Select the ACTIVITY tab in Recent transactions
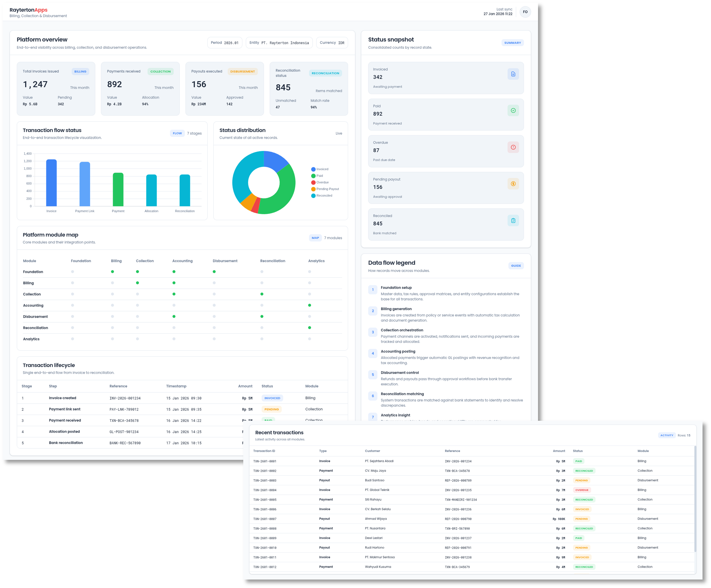711x588 pixels. (667, 435)
